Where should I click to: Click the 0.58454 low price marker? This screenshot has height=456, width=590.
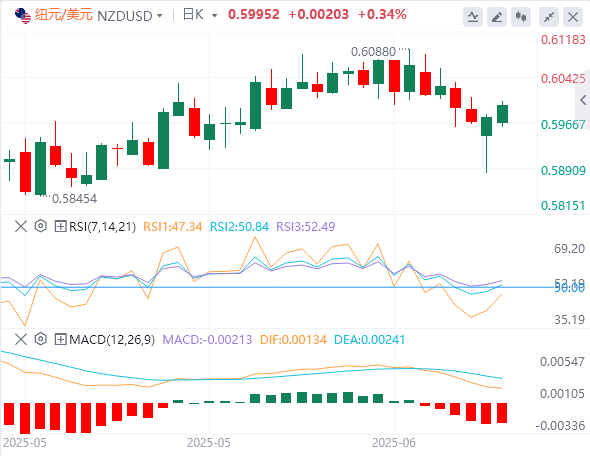(x=74, y=199)
